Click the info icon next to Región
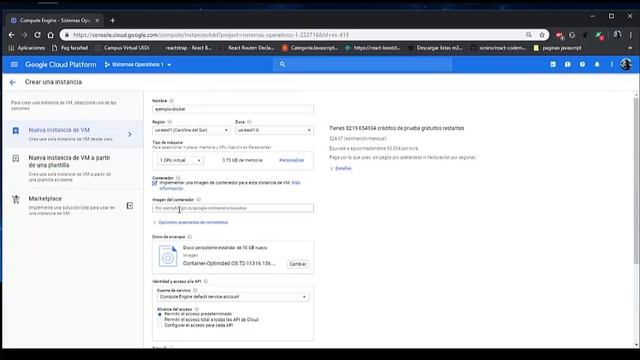The width and height of the screenshot is (640, 360). pyautogui.click(x=170, y=122)
